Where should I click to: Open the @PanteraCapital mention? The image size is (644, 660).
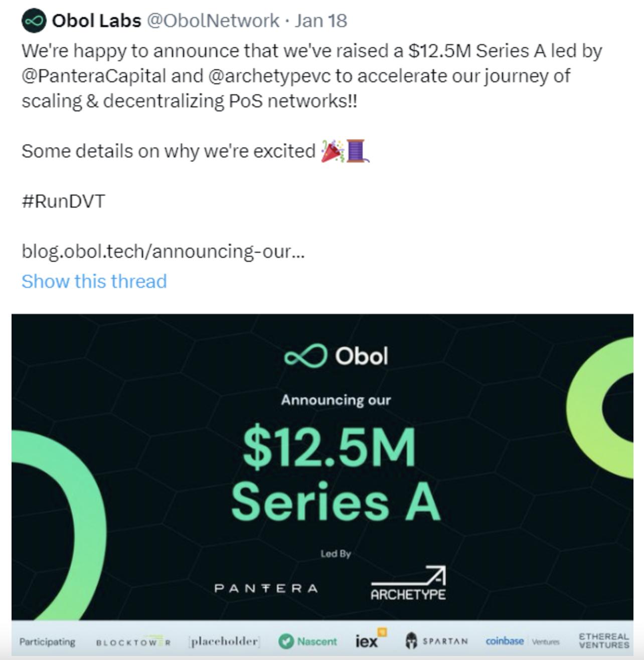(x=93, y=76)
